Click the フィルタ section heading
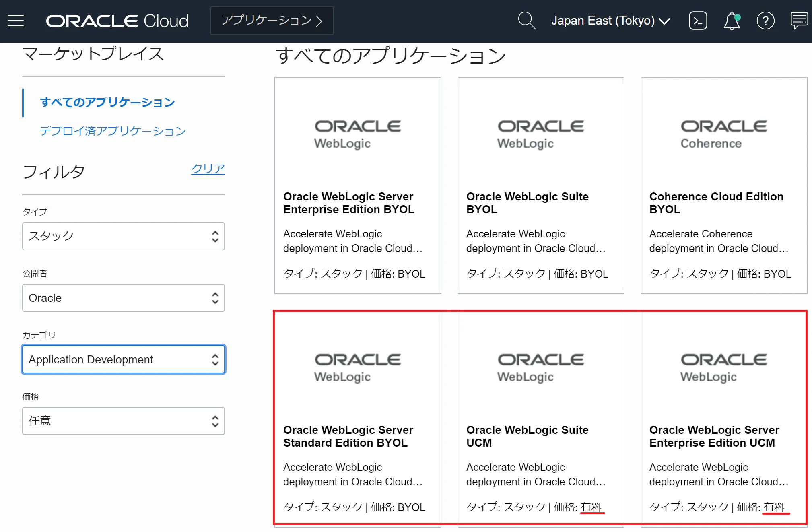 [x=54, y=172]
